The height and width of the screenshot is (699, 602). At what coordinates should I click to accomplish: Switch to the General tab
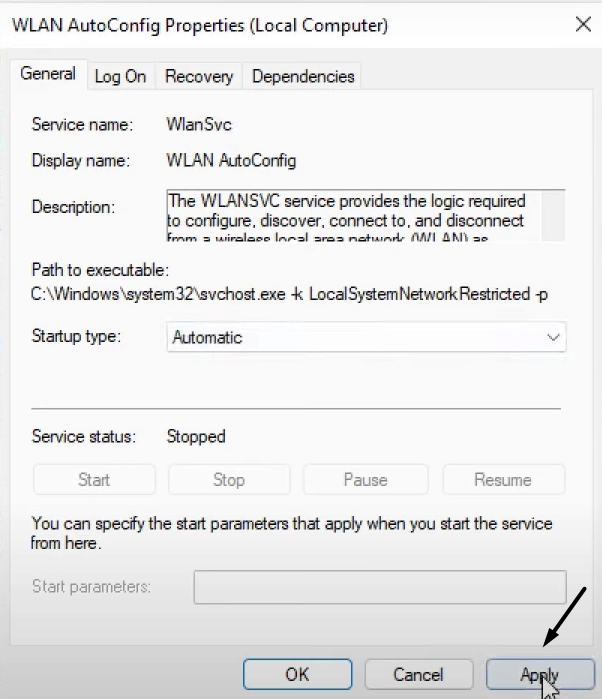click(48, 74)
